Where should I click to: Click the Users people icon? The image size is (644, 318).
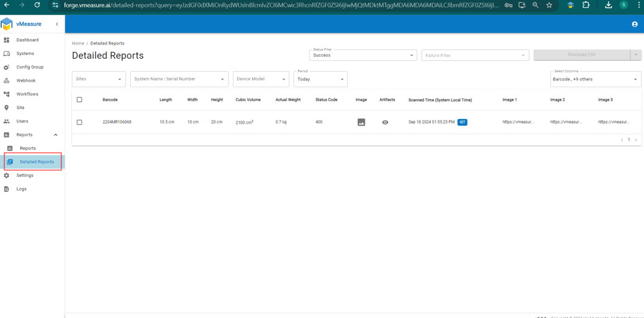pos(7,121)
